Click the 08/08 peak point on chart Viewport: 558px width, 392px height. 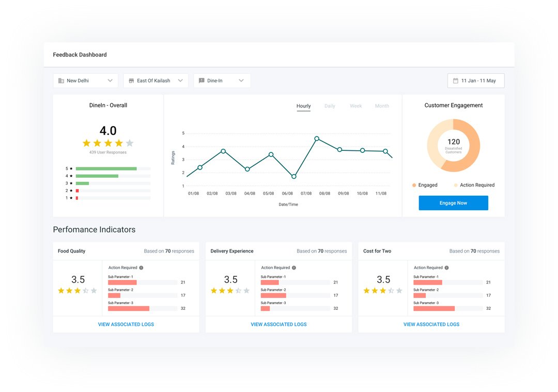pos(317,138)
